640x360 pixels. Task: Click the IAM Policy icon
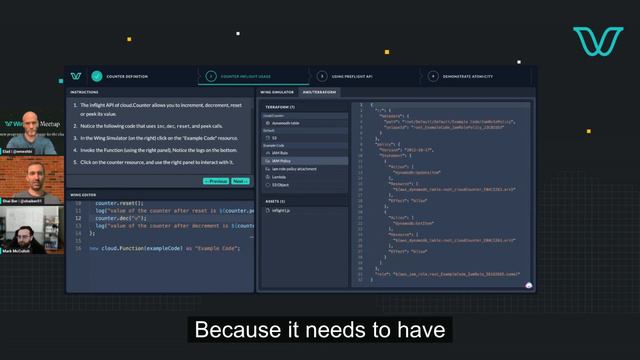point(268,161)
